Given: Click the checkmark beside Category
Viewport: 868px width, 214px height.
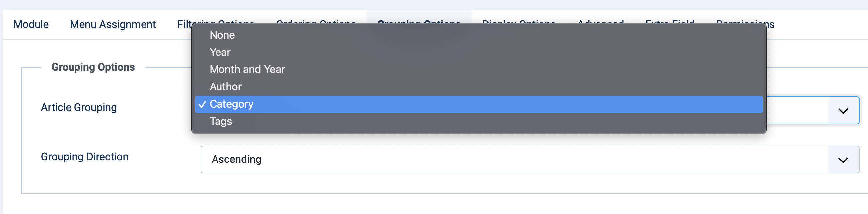Looking at the screenshot, I should click(x=202, y=104).
